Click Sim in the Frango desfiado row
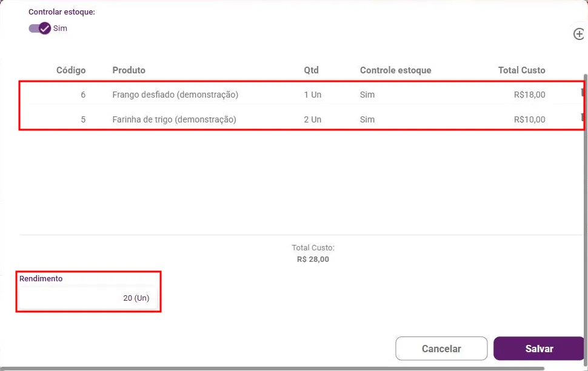588x371 pixels. click(367, 95)
